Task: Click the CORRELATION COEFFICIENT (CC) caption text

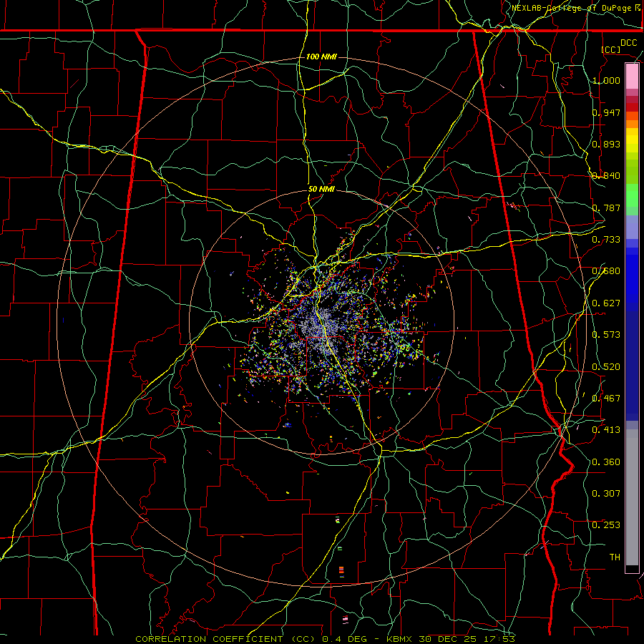Action: (x=227, y=639)
